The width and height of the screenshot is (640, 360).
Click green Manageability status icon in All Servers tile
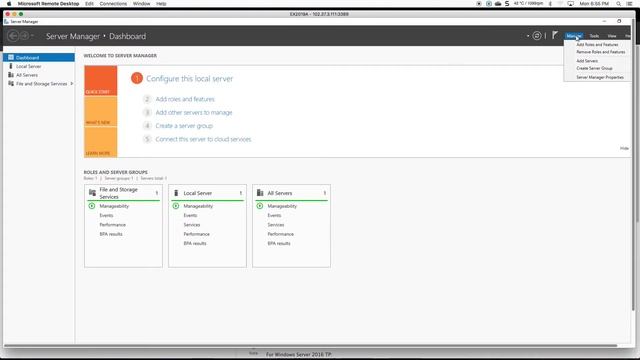pos(260,206)
